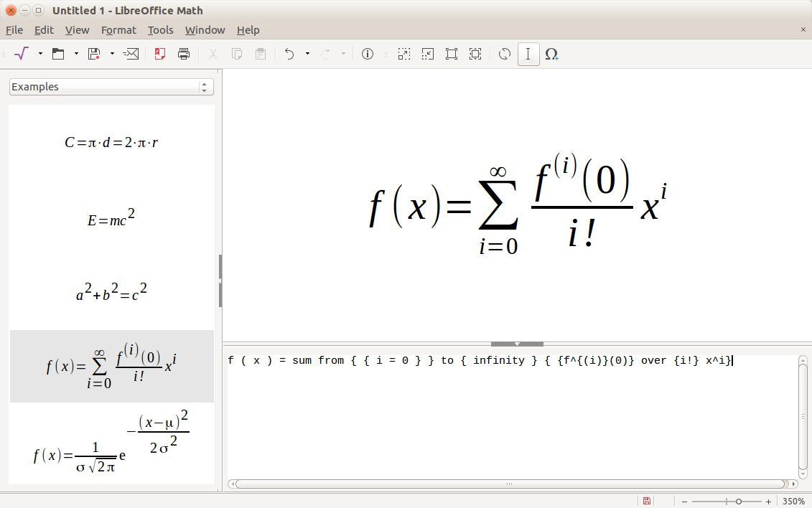Toggle the Formula Cursor button
Image resolution: width=812 pixels, height=508 pixels.
click(x=528, y=54)
